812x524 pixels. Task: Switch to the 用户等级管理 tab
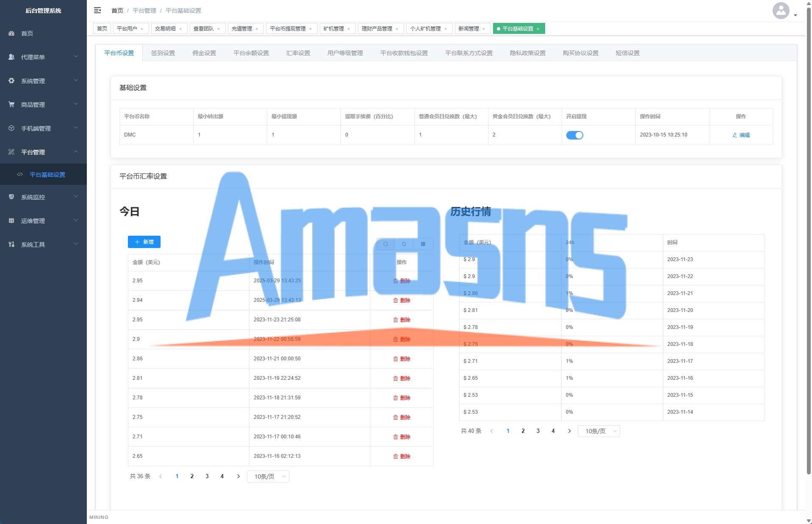tap(345, 53)
